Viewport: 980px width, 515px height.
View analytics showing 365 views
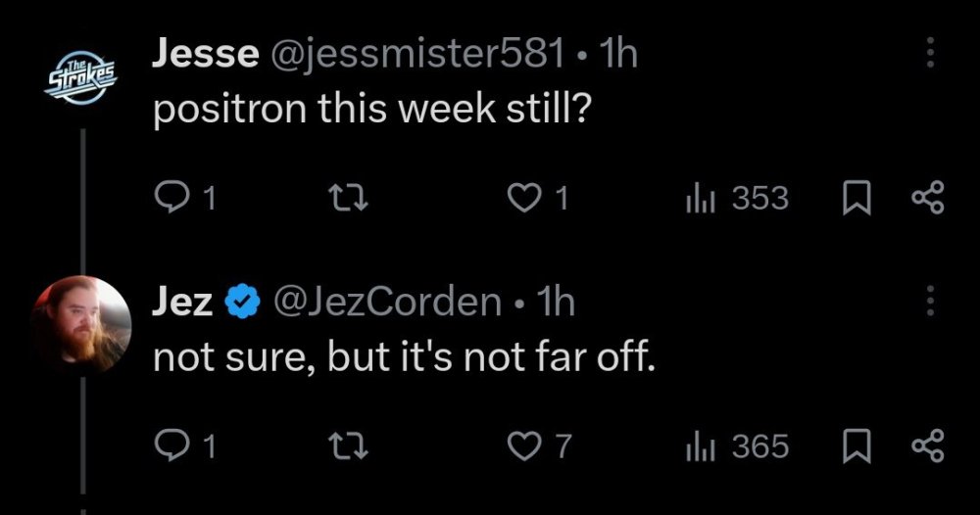[738, 446]
